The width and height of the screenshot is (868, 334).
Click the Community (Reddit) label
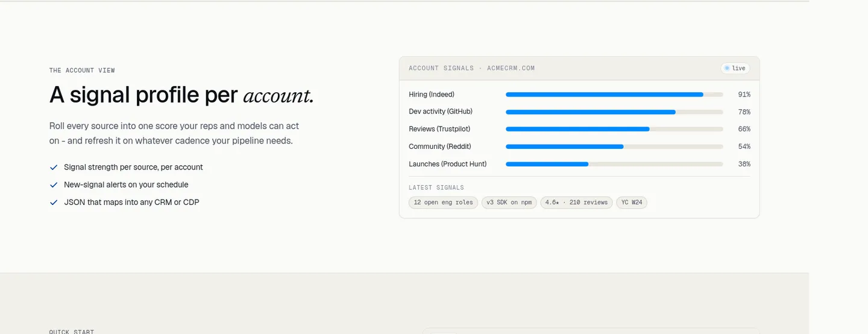(x=440, y=147)
